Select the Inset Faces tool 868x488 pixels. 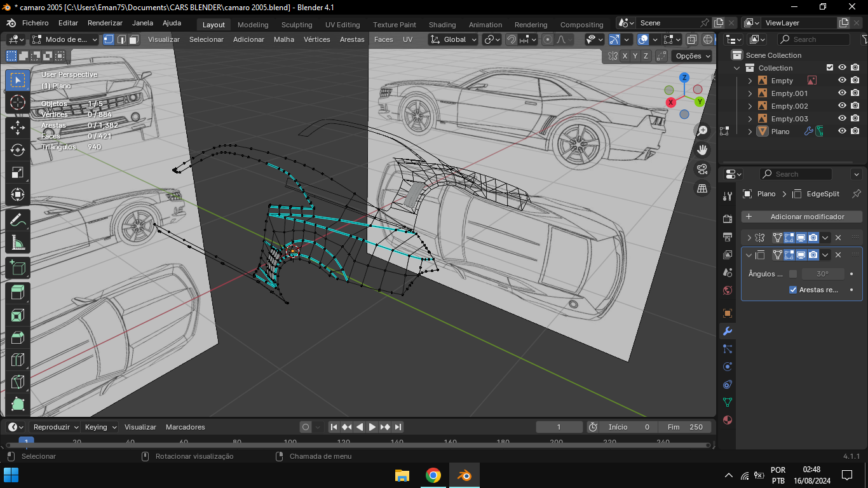[18, 315]
